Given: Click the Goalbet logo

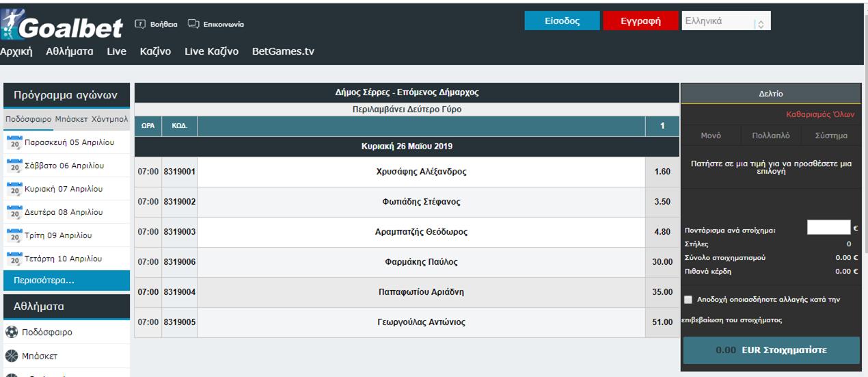Looking at the screenshot, I should tap(62, 26).
